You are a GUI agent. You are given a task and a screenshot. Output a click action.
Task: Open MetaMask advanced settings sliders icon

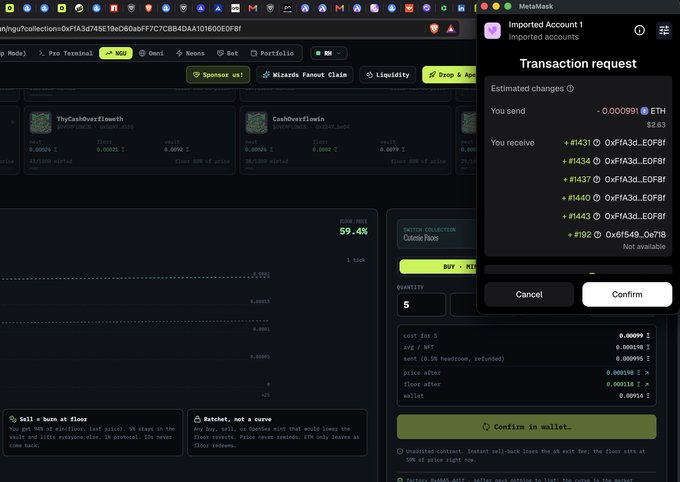pos(664,30)
